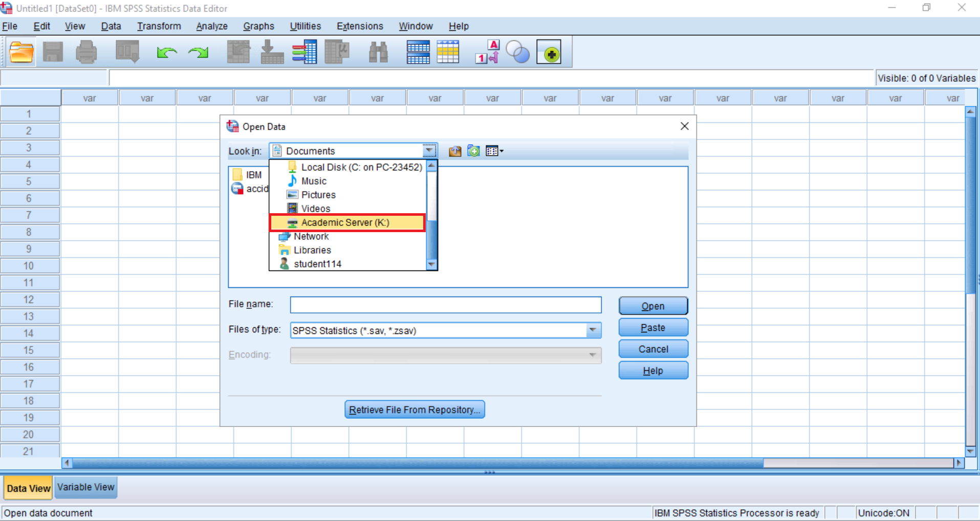Open the Window menu
Viewport: 980px width, 521px height.
point(416,26)
